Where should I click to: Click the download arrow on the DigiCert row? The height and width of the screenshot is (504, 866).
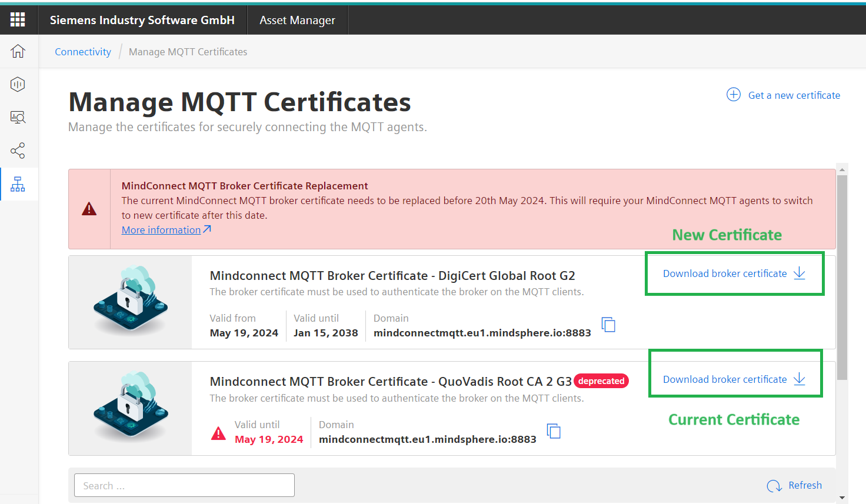(x=799, y=273)
